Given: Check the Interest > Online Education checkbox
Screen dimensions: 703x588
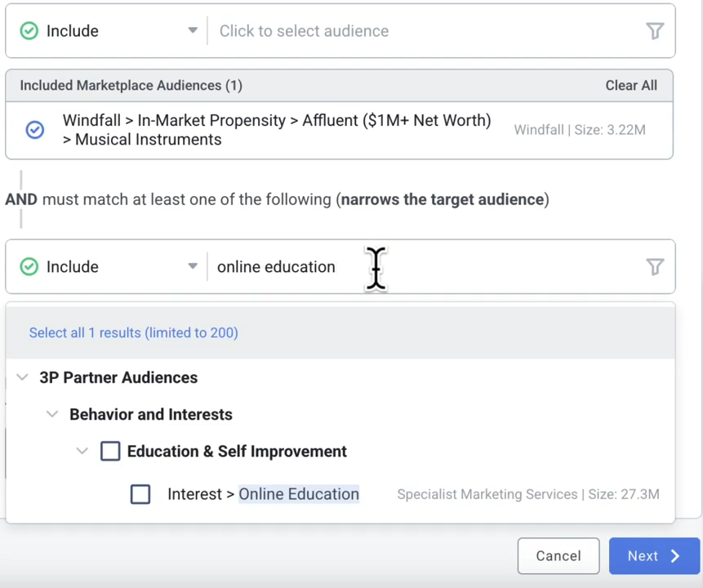Looking at the screenshot, I should pos(140,494).
